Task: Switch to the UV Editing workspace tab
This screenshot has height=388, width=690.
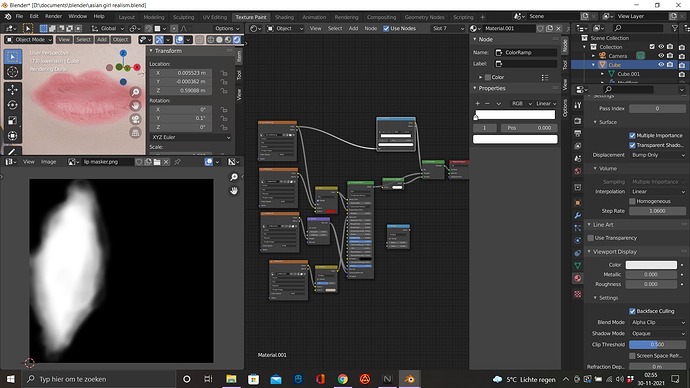Action: pyautogui.click(x=214, y=17)
